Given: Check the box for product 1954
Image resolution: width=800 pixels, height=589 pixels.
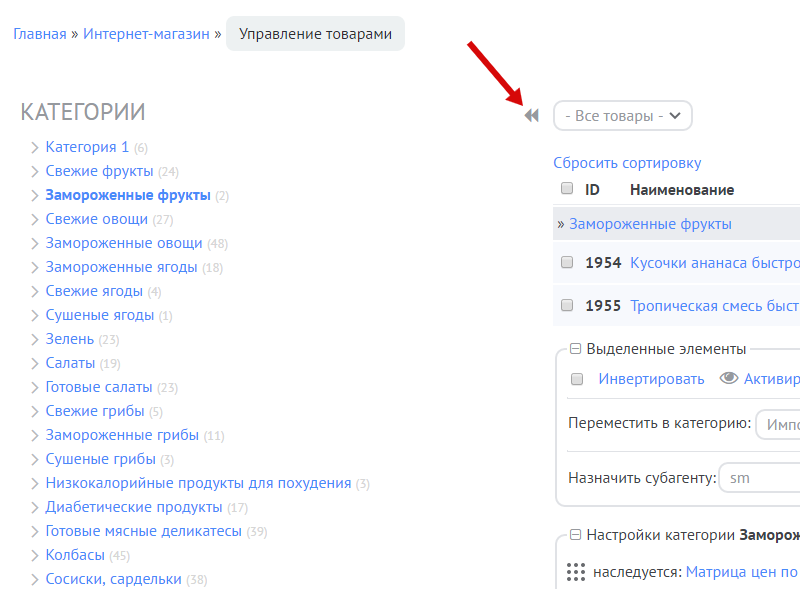Looking at the screenshot, I should point(567,263).
